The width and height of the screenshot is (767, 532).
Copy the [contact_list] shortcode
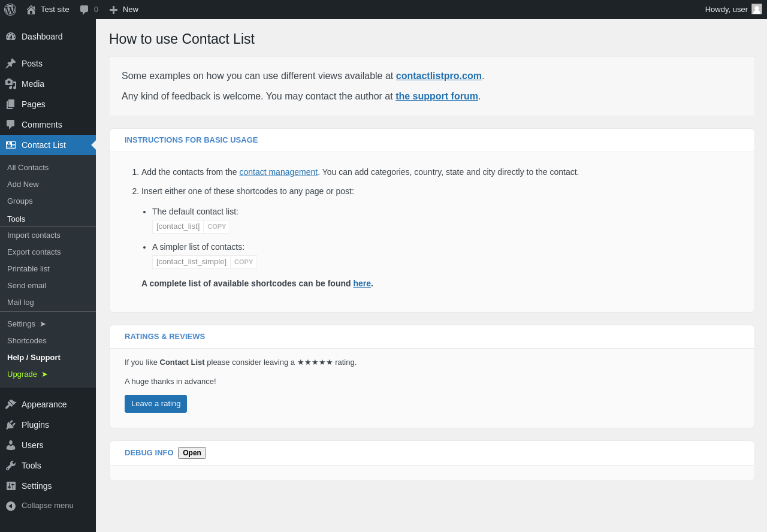(x=217, y=226)
